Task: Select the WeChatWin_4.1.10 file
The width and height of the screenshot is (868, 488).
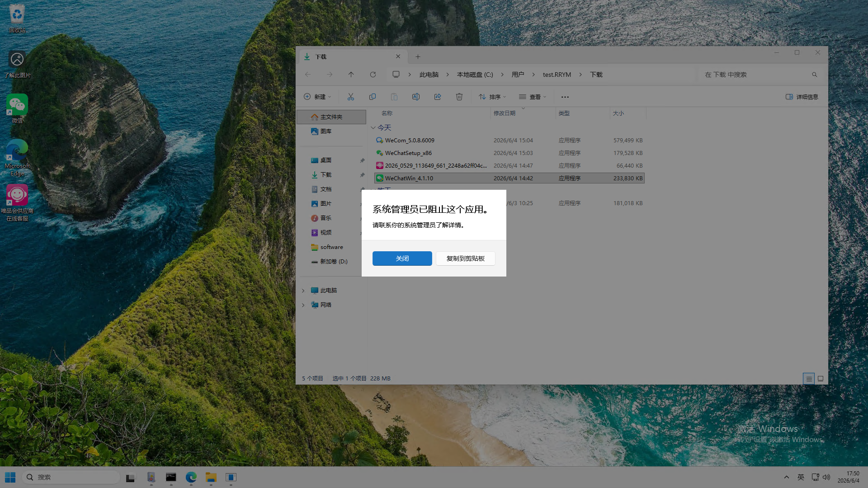Action: (509, 178)
